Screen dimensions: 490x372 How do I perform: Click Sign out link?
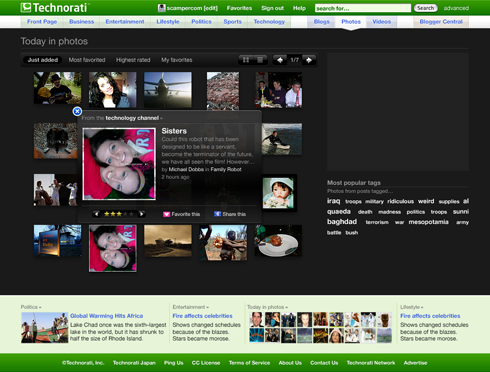point(272,8)
